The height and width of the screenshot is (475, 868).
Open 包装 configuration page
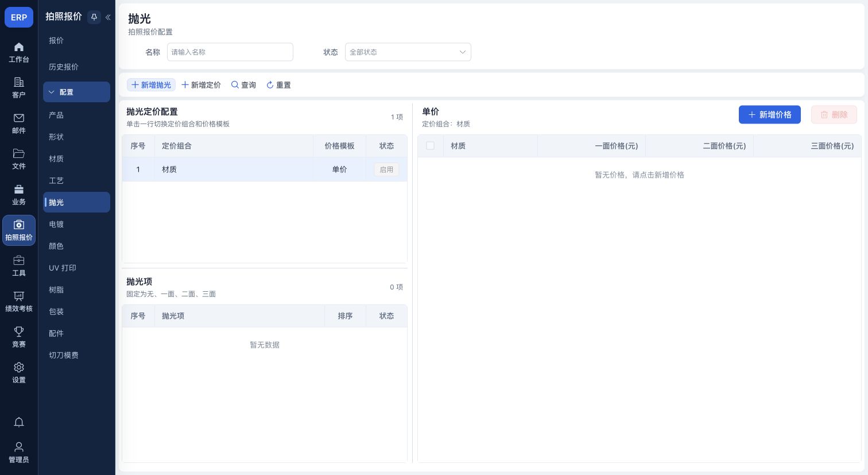[x=76, y=311]
